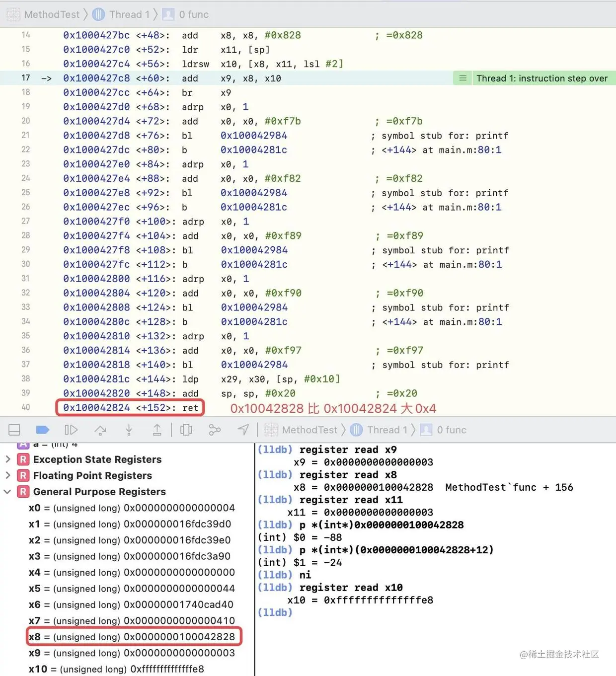This screenshot has width=616, height=676.
Task: Select the x10 register row
Action: [116, 669]
